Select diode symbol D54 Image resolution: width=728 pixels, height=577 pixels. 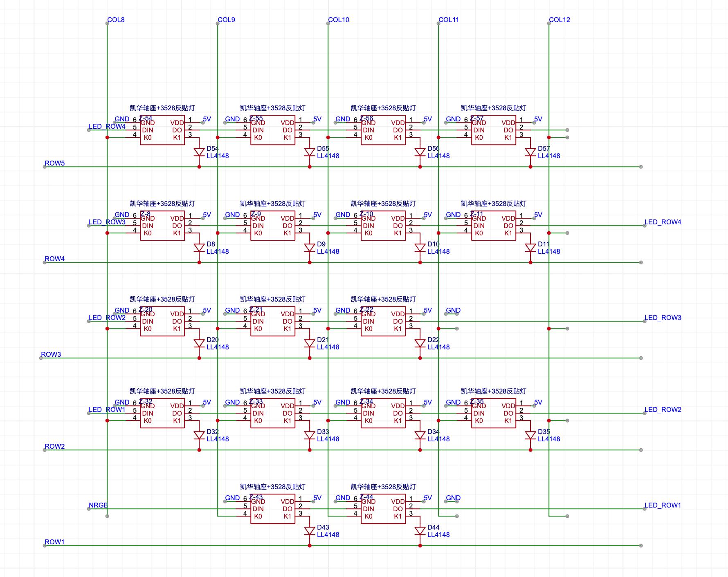[x=199, y=152]
